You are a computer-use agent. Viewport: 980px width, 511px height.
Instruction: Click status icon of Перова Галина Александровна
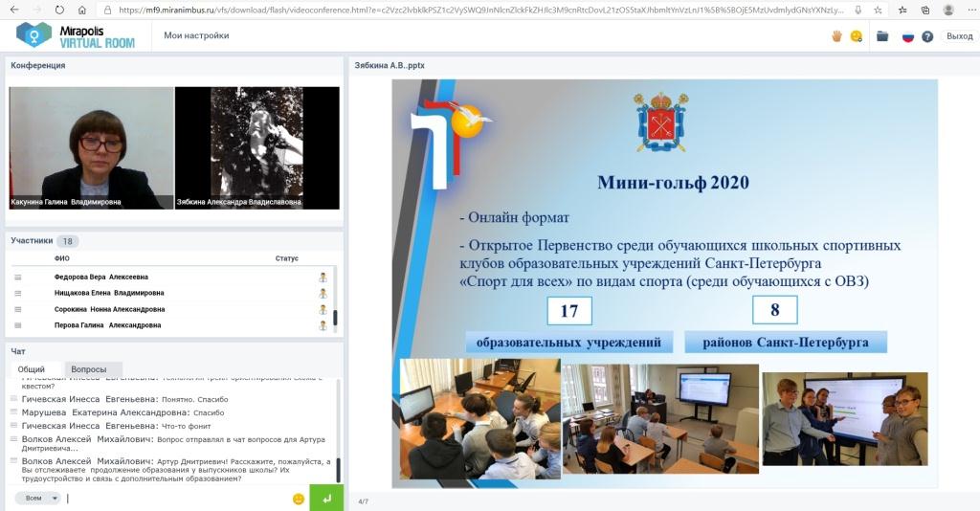(323, 325)
